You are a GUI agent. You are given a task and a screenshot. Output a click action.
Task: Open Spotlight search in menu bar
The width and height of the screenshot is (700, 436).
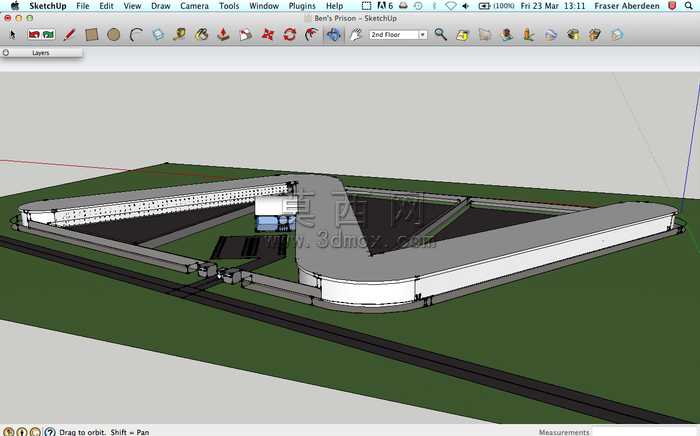(x=689, y=6)
